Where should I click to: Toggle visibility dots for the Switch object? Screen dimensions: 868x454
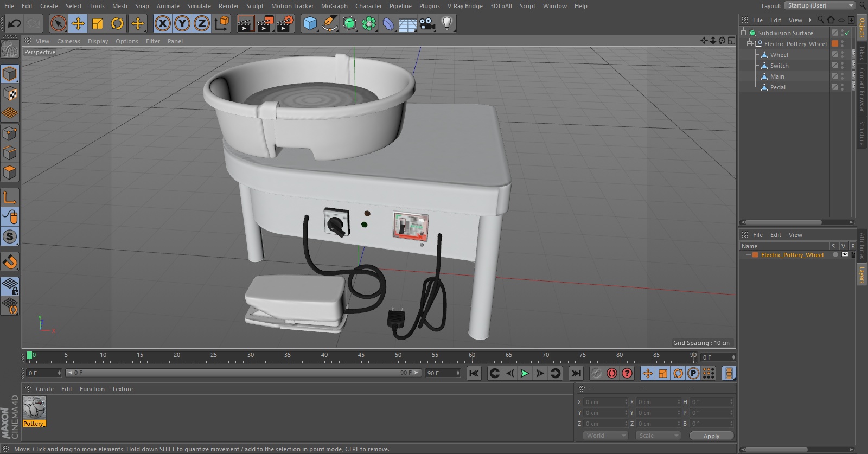(842, 66)
